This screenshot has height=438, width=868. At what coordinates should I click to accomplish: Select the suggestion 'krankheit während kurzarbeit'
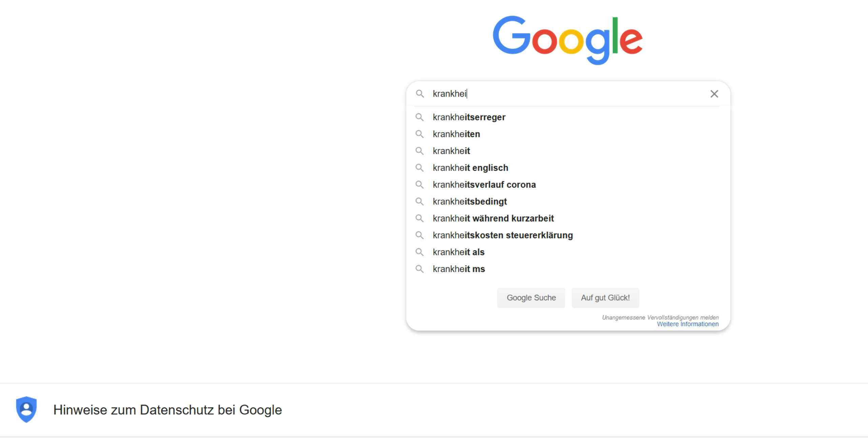click(493, 218)
